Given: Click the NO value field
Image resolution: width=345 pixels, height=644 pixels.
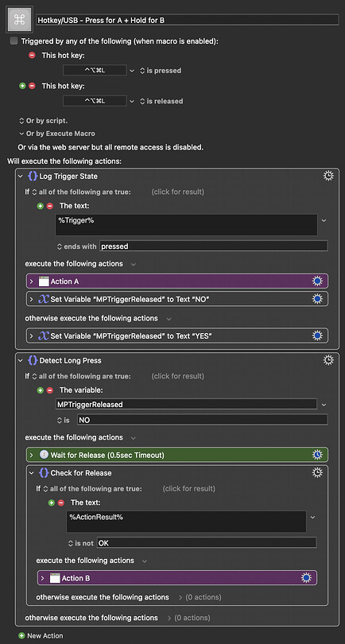Looking at the screenshot, I should 202,420.
